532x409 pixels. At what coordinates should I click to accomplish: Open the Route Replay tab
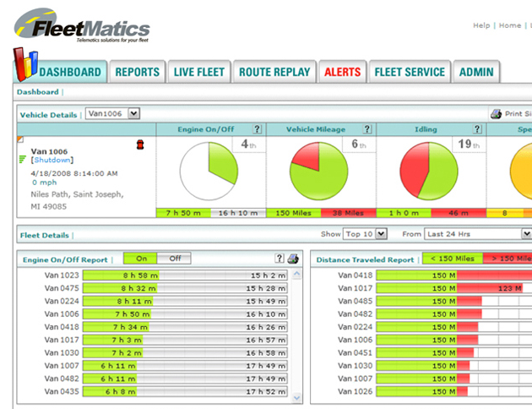point(274,73)
